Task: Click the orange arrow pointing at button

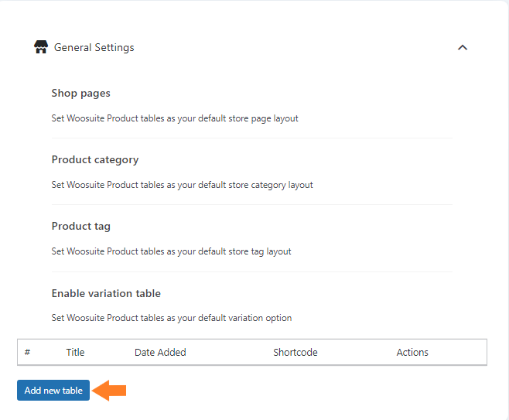Action: (109, 390)
